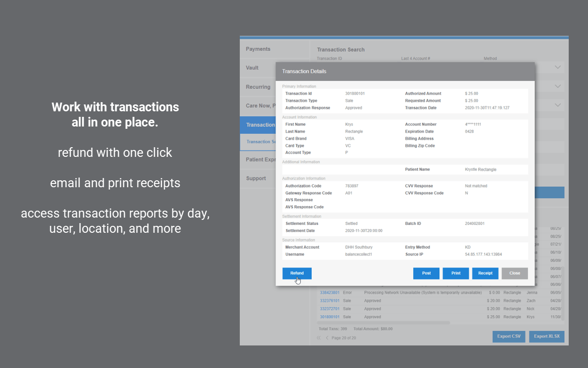This screenshot has width=588, height=368.
Task: Click the Transaction Details dialog title
Action: [304, 71]
